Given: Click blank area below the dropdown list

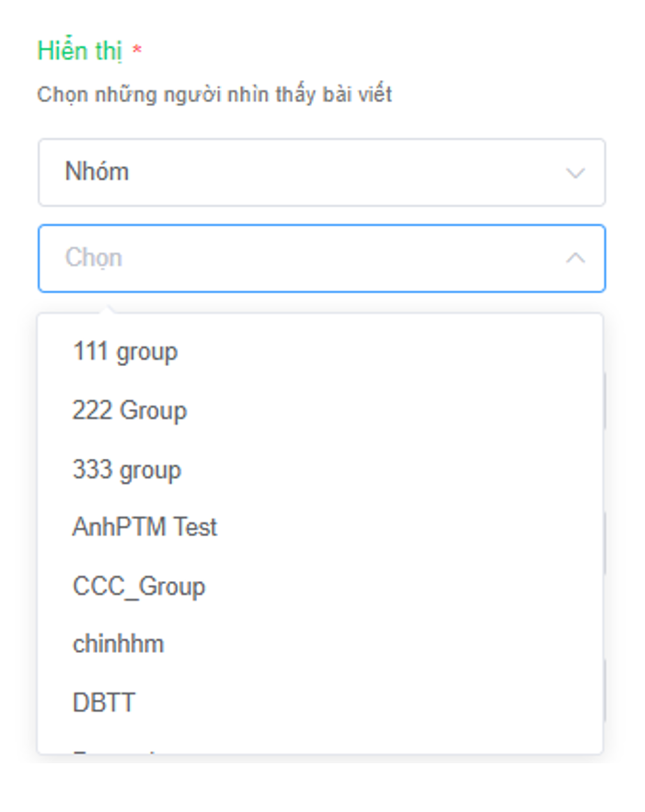Looking at the screenshot, I should 321,784.
